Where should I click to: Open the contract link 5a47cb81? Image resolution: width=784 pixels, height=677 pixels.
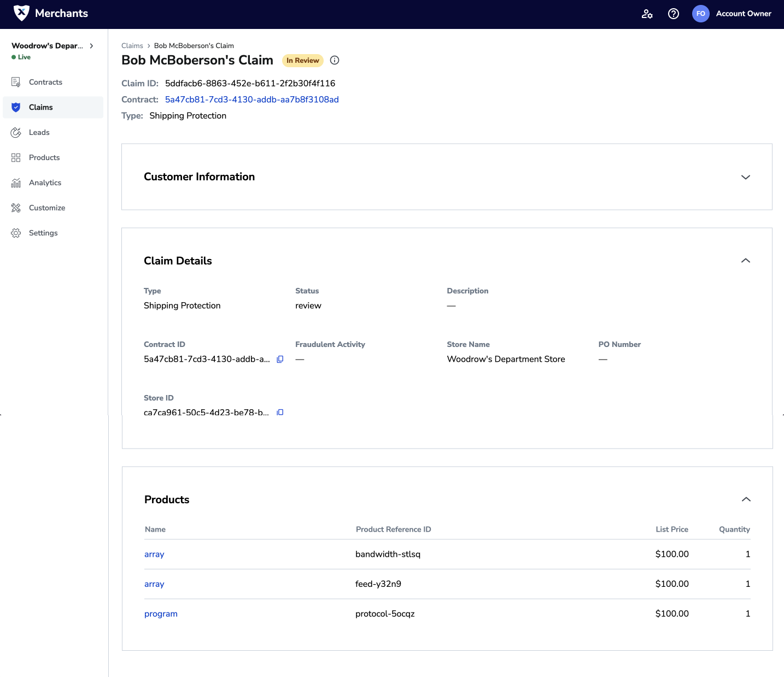(251, 99)
